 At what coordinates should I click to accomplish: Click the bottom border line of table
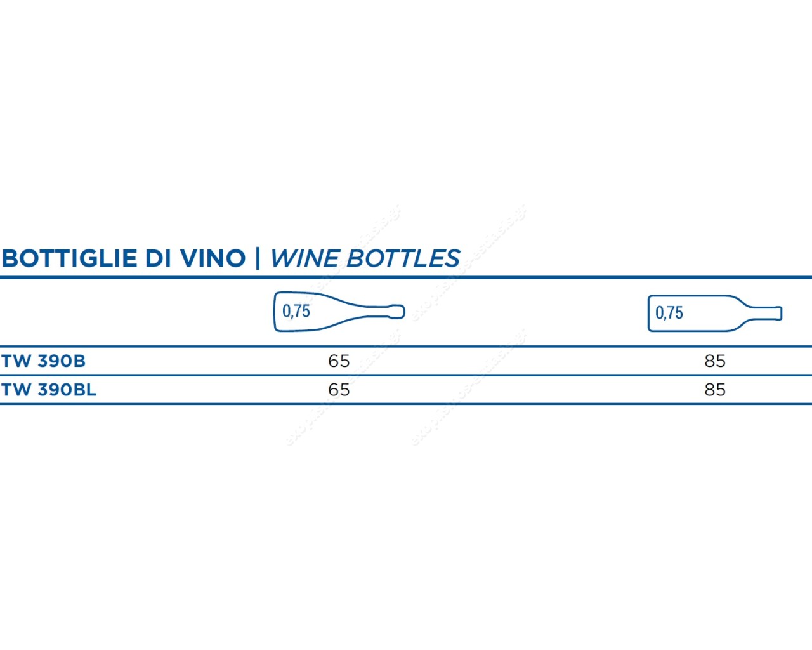[x=406, y=404]
